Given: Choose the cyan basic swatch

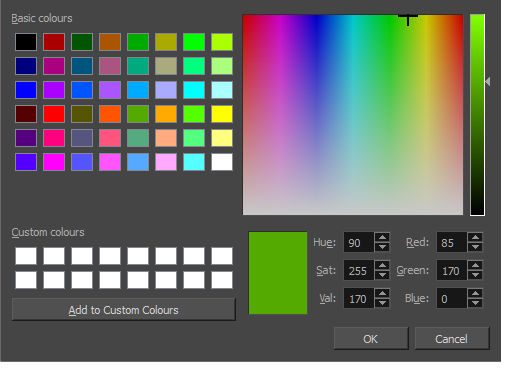Looking at the screenshot, I should pyautogui.click(x=194, y=90).
